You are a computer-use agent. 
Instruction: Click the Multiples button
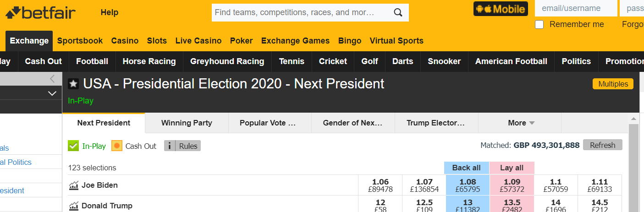(x=613, y=84)
